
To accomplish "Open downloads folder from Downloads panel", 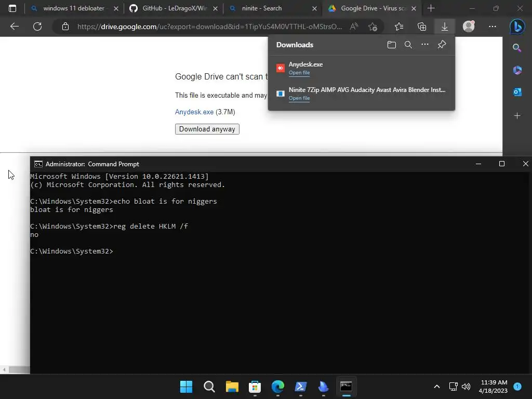I will 392,45.
